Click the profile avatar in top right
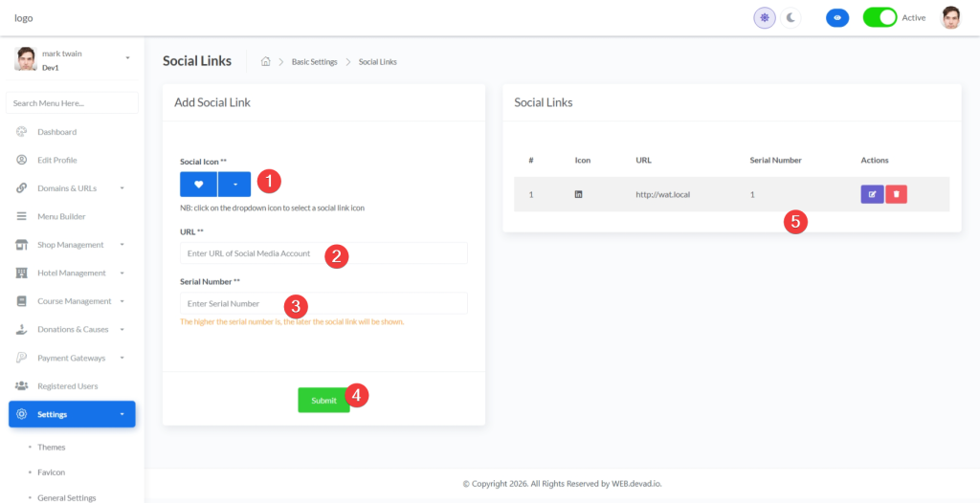This screenshot has width=980, height=503. click(950, 17)
